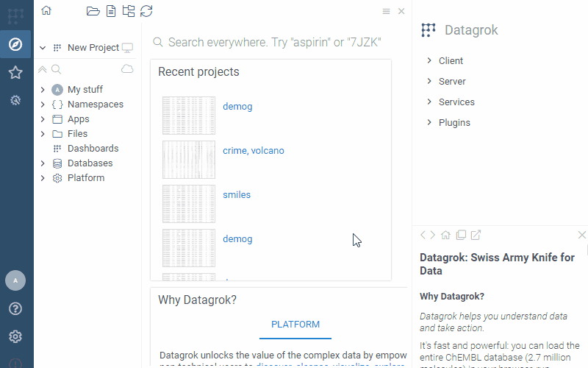The image size is (588, 368).
Task: Open help page in new window icon
Action: [x=476, y=236]
